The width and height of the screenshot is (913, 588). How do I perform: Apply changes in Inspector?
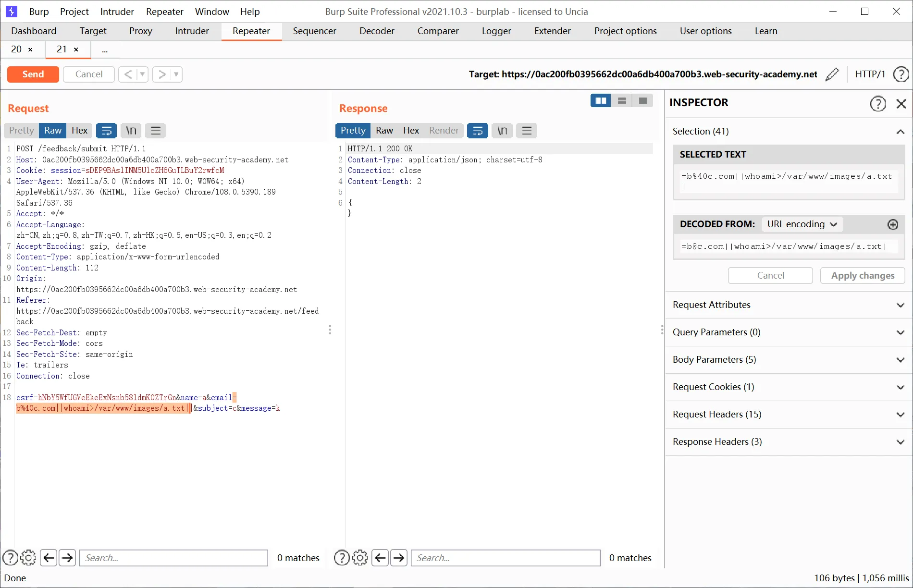(863, 276)
